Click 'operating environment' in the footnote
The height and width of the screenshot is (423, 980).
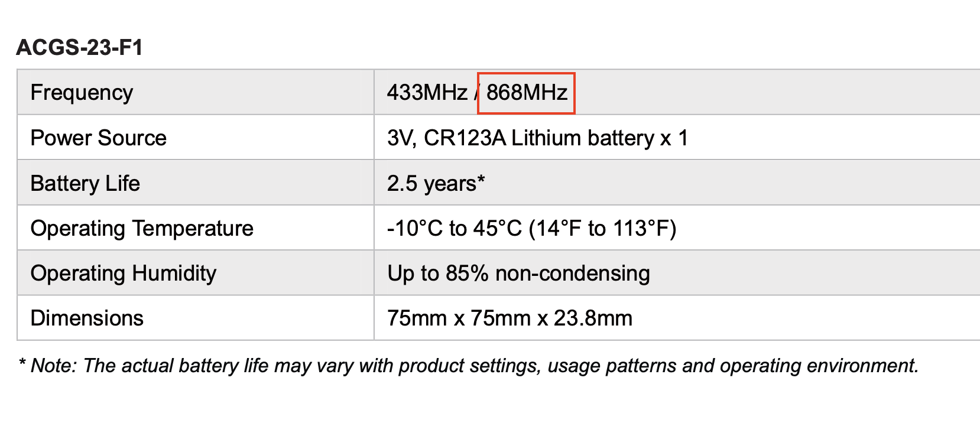click(819, 366)
